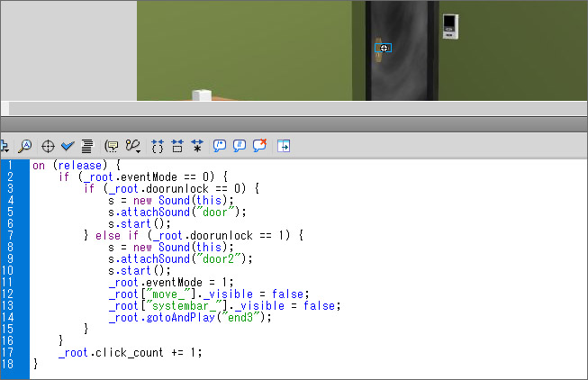Click 's = new Sound(this);' on line 8
This screenshot has width=588, height=380.
pos(171,248)
